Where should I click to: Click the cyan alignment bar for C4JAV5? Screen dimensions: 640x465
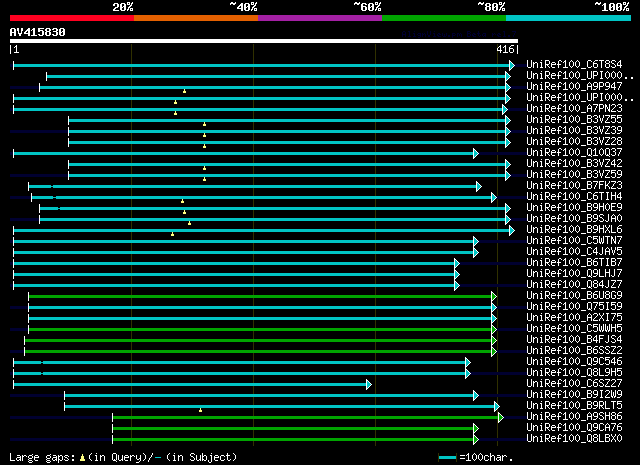[243, 252]
